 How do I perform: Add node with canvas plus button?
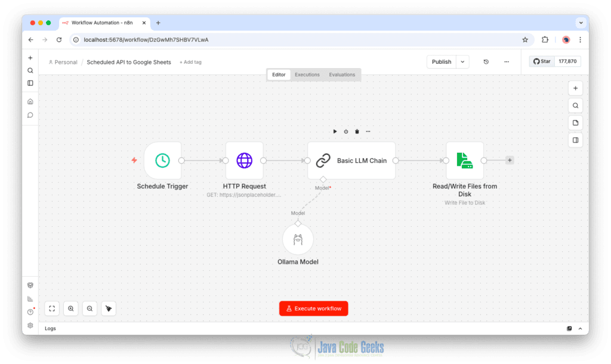pyautogui.click(x=576, y=88)
